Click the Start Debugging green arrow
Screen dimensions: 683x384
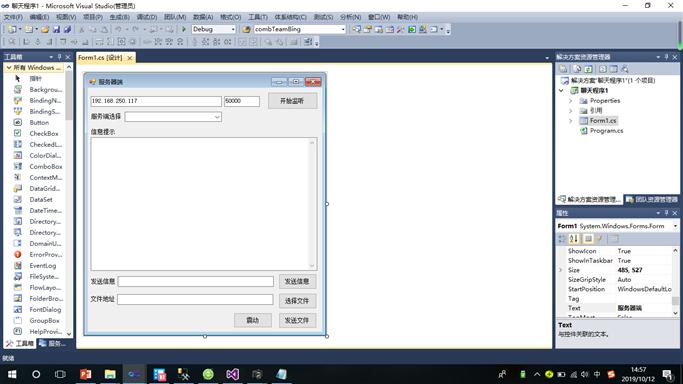click(x=184, y=29)
